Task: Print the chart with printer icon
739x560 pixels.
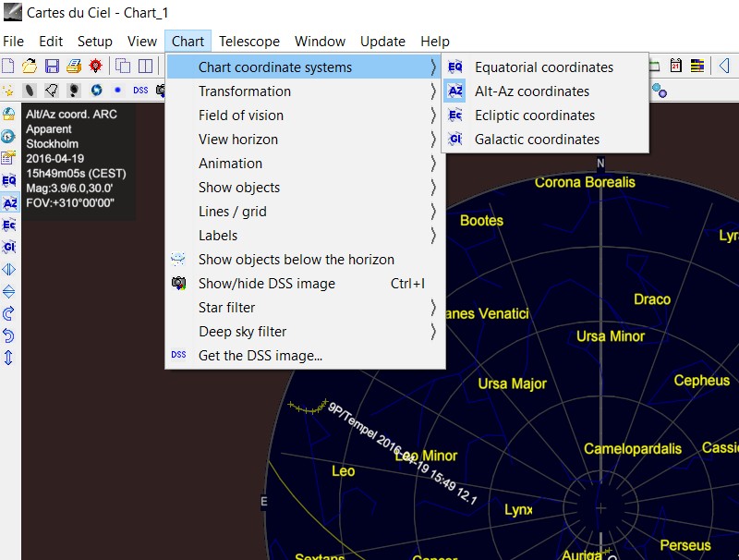Action: pos(74,66)
